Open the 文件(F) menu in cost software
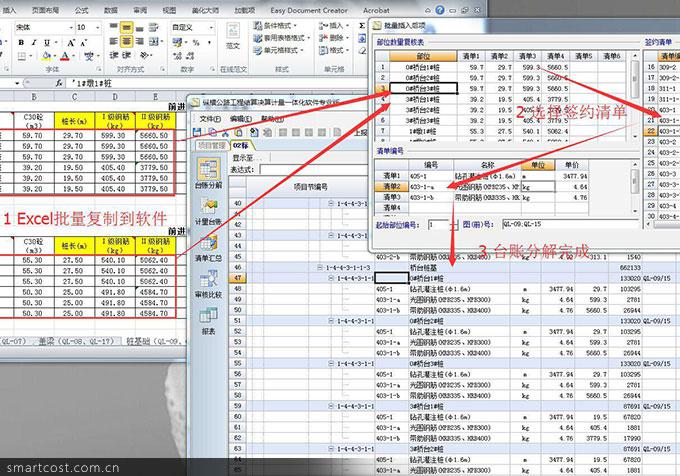This screenshot has width=680, height=476. click(x=210, y=118)
